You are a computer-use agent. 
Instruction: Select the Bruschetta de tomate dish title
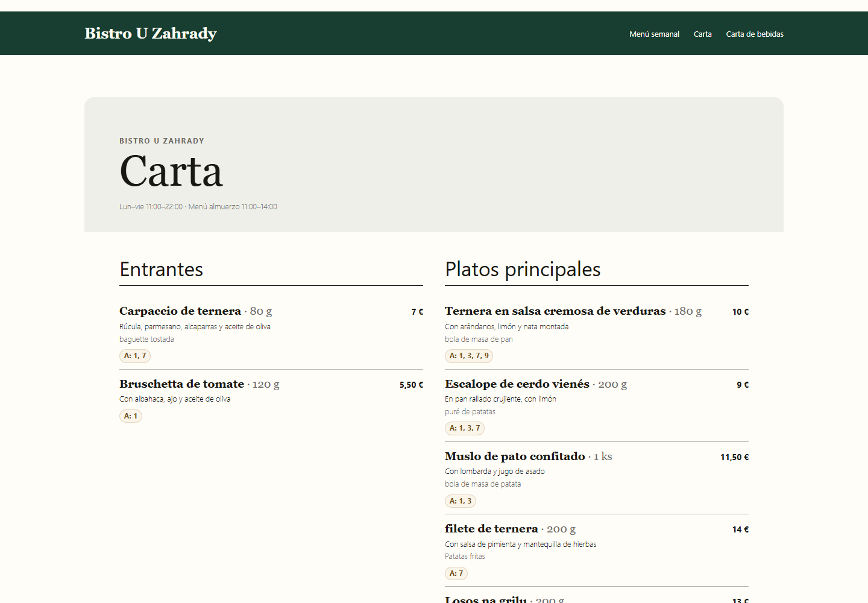pos(181,384)
